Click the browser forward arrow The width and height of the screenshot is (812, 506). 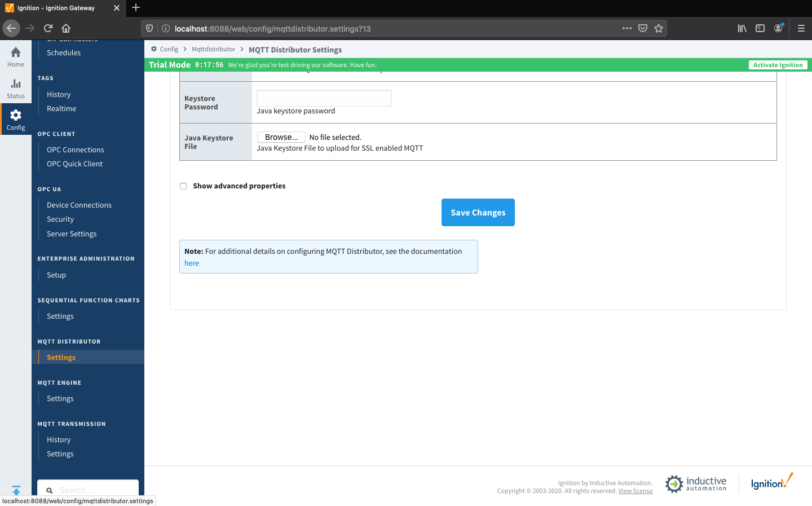coord(30,28)
